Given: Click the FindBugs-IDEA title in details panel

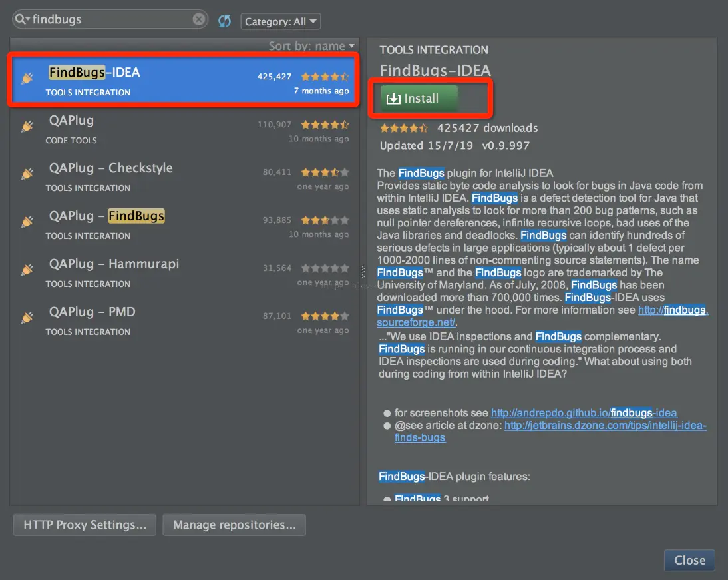Looking at the screenshot, I should click(x=435, y=70).
